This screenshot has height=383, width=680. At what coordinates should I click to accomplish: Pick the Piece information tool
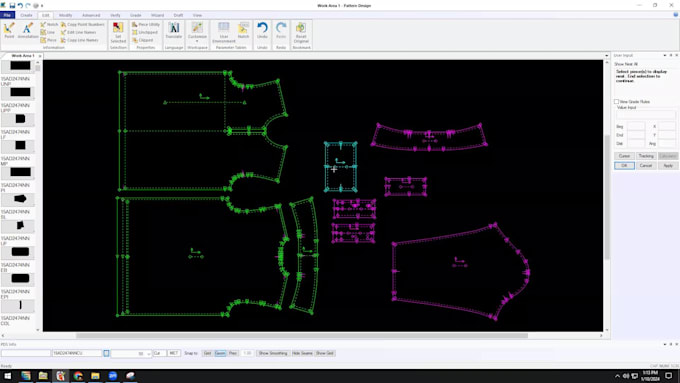coord(49,40)
